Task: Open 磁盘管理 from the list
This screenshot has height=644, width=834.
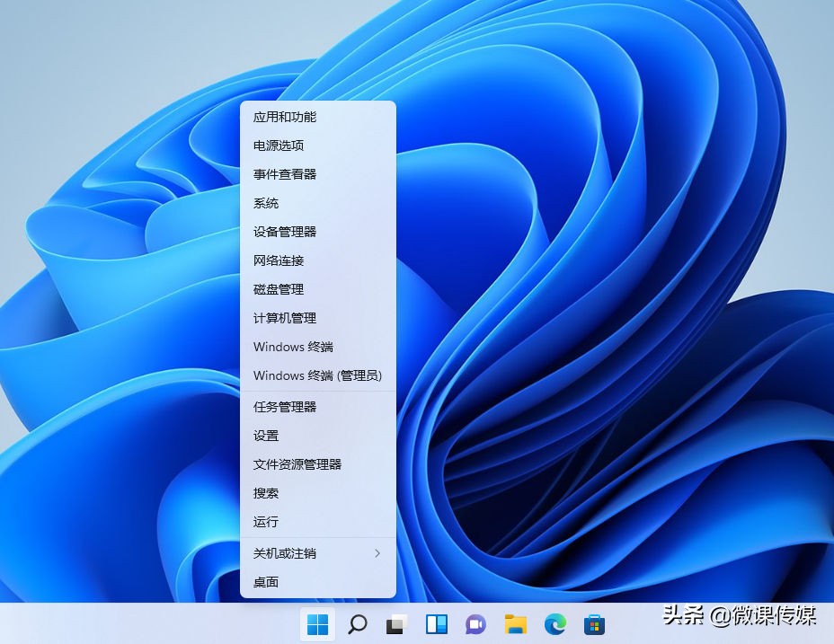Action: [279, 289]
